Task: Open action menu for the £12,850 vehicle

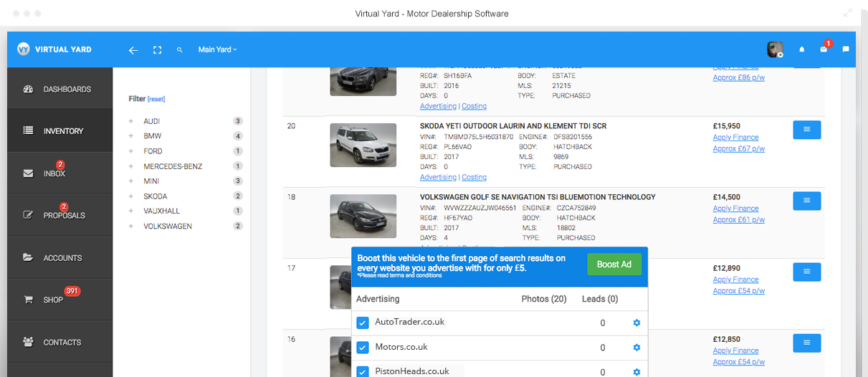Action: point(806,343)
